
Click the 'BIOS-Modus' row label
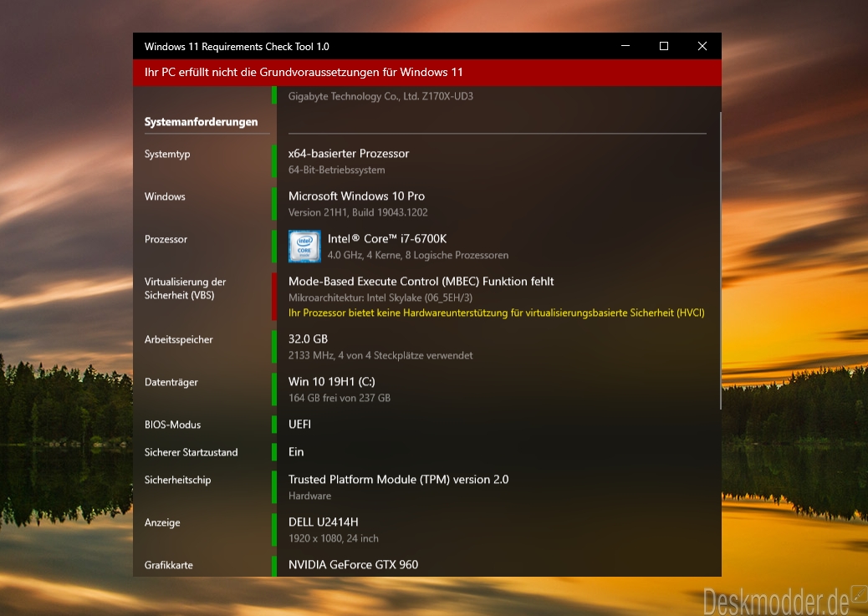click(173, 425)
